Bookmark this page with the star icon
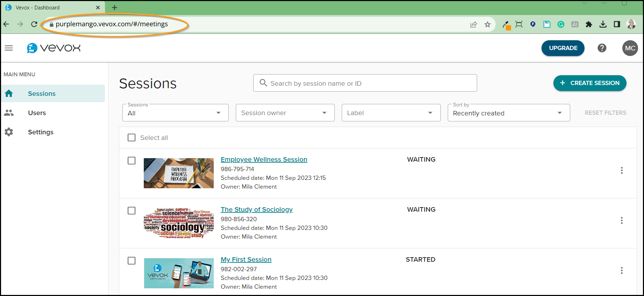The height and width of the screenshot is (296, 644). pos(487,24)
